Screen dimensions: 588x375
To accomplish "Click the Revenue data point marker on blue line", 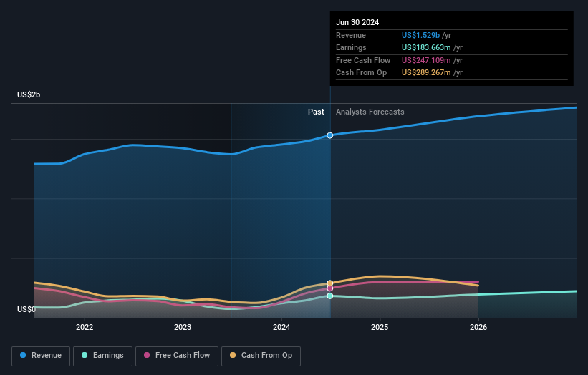I will pos(330,135).
